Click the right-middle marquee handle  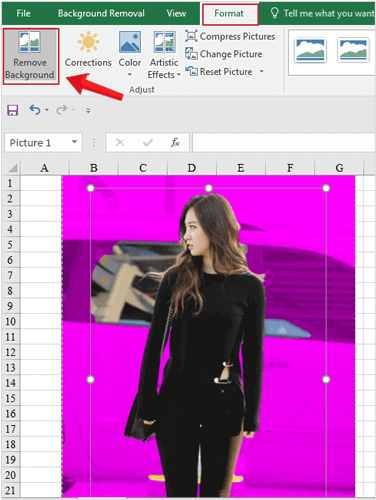point(326,379)
